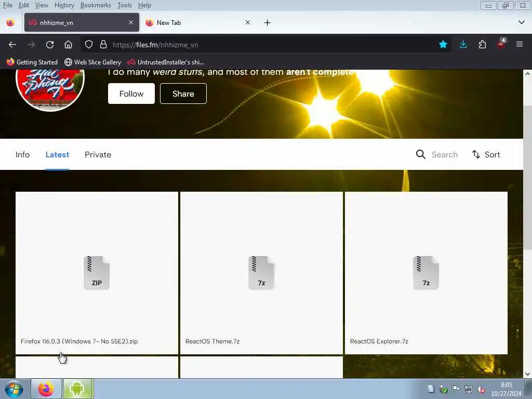Open the Sort options

click(486, 155)
